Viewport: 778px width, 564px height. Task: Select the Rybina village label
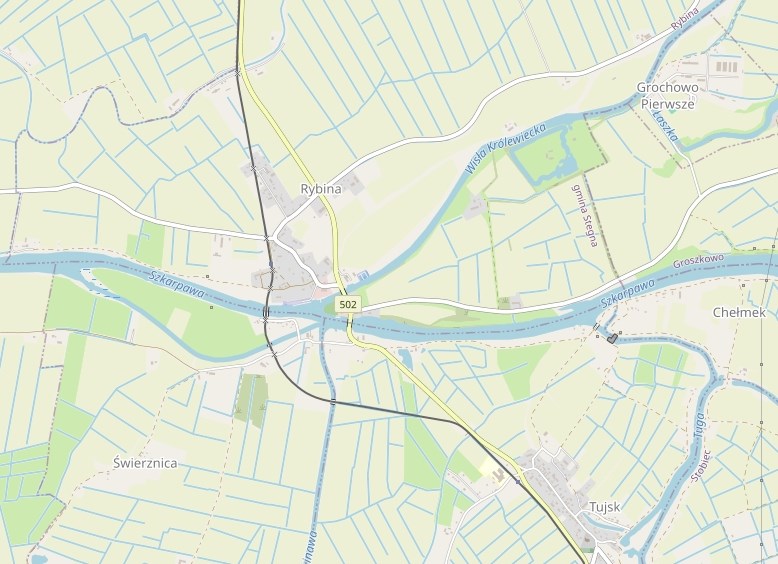[x=321, y=189]
